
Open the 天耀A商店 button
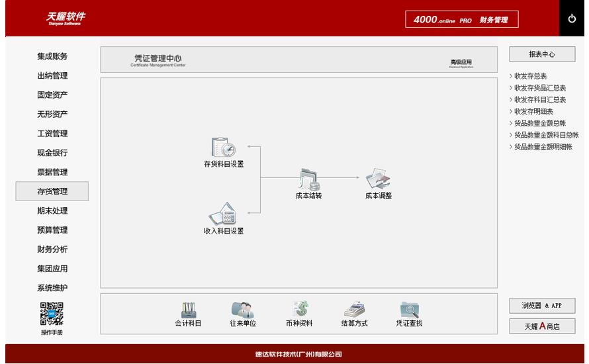(542, 326)
